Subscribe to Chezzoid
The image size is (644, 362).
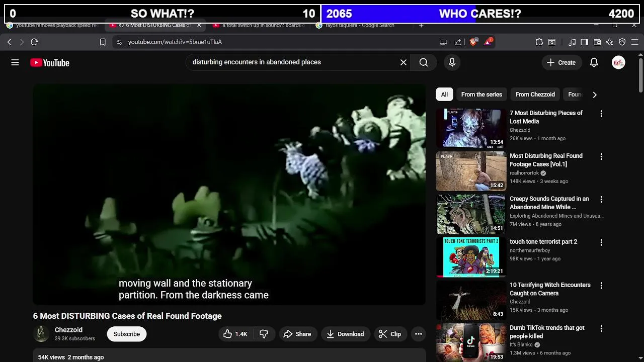click(x=127, y=334)
